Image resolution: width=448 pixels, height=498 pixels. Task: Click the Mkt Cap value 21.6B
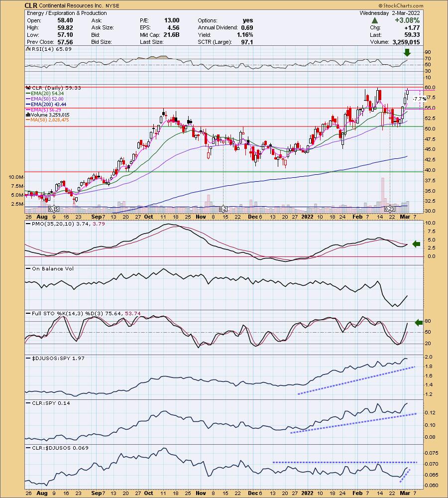[x=171, y=35]
